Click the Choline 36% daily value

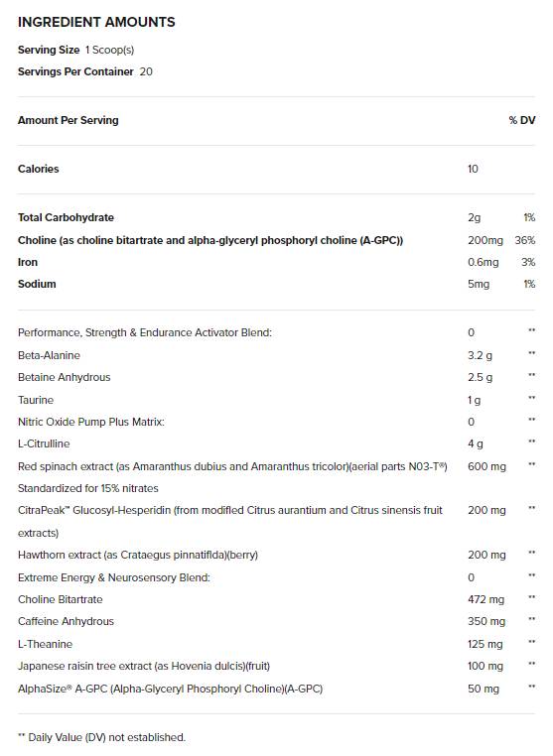(x=525, y=240)
